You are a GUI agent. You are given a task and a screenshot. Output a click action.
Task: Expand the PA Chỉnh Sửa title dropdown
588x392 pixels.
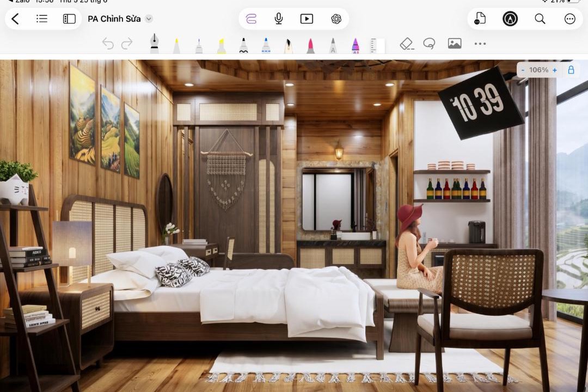(149, 19)
